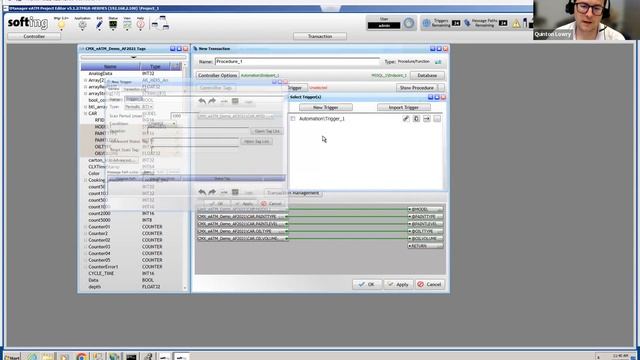Image resolution: width=640 pixels, height=360 pixels.
Task: Click the admin user display field
Action: [x=384, y=26]
